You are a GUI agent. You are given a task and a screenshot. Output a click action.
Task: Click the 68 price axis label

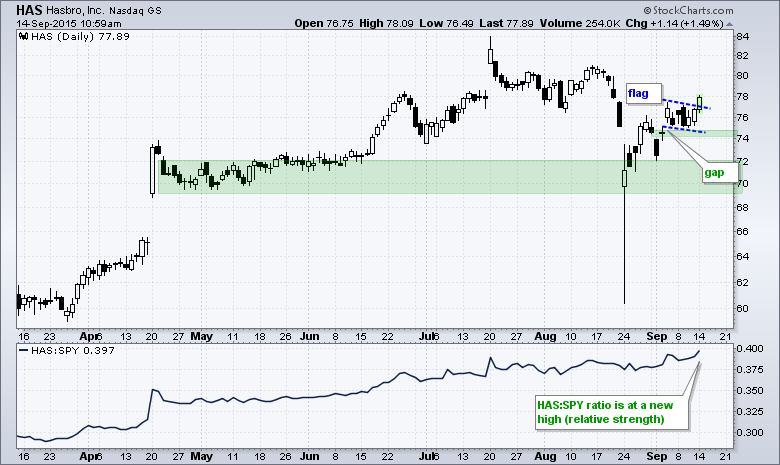point(743,207)
